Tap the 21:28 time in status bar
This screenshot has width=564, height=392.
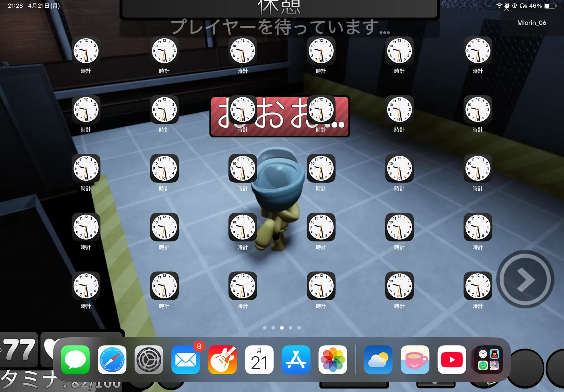coord(15,6)
